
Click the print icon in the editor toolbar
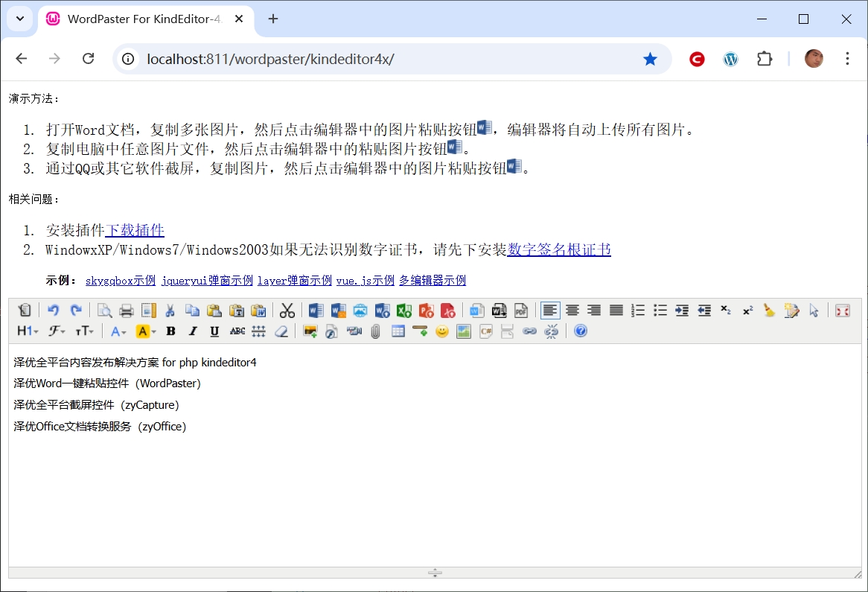coord(127,311)
